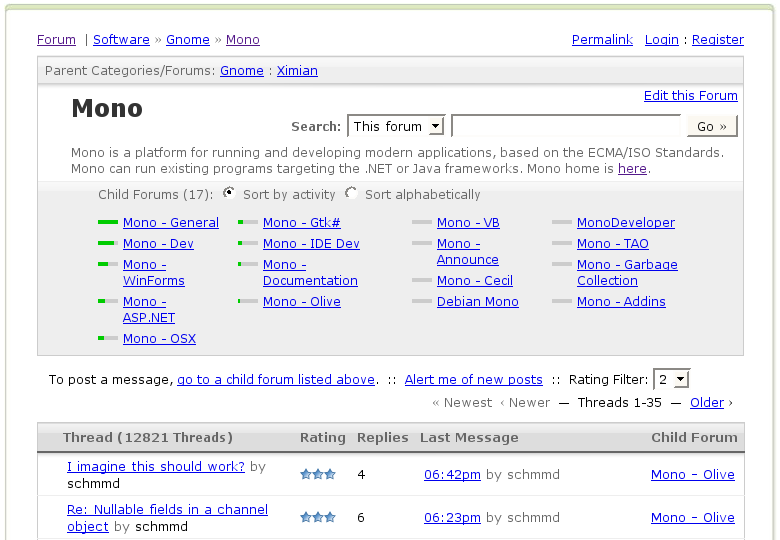Click star rating of 'I imagine this should work?'
The image size is (780, 540).
318,474
